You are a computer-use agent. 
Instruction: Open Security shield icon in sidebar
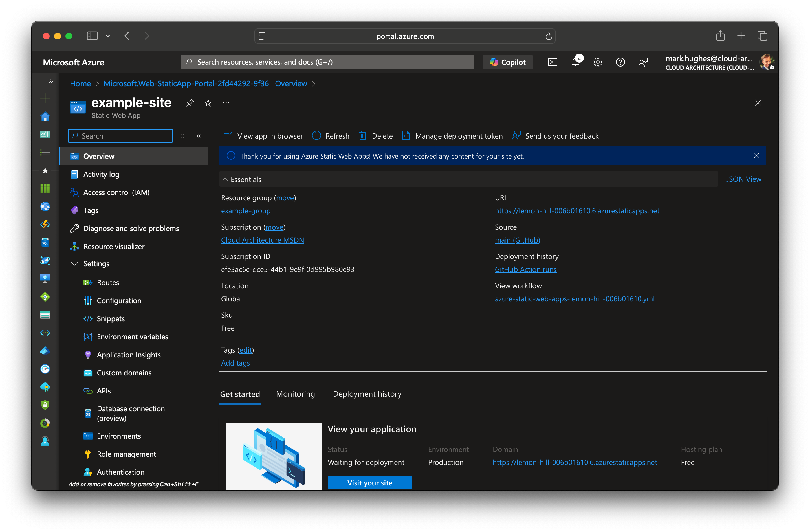[x=45, y=405]
